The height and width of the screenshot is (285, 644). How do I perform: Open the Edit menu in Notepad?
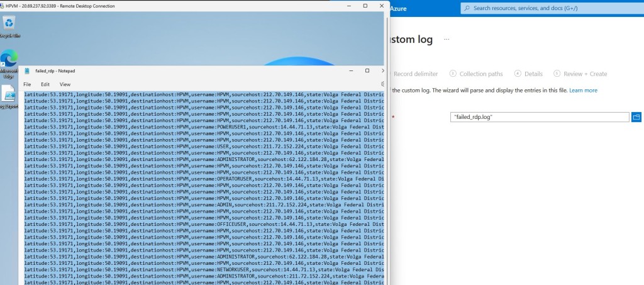(x=45, y=84)
